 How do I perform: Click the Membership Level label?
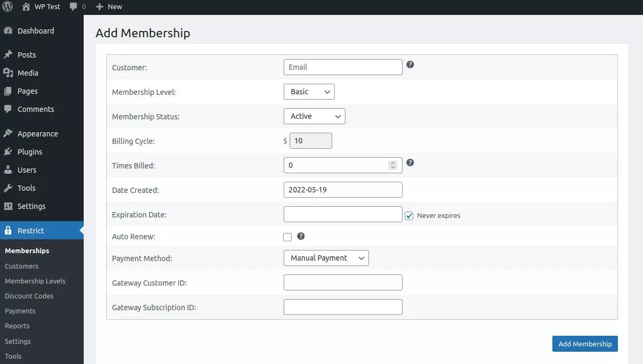tap(144, 92)
